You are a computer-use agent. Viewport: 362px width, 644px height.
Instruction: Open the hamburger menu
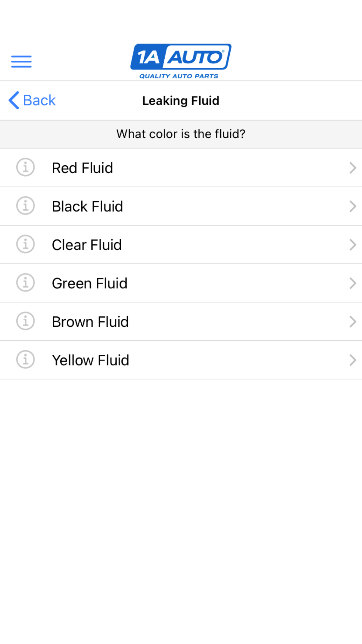[21, 62]
